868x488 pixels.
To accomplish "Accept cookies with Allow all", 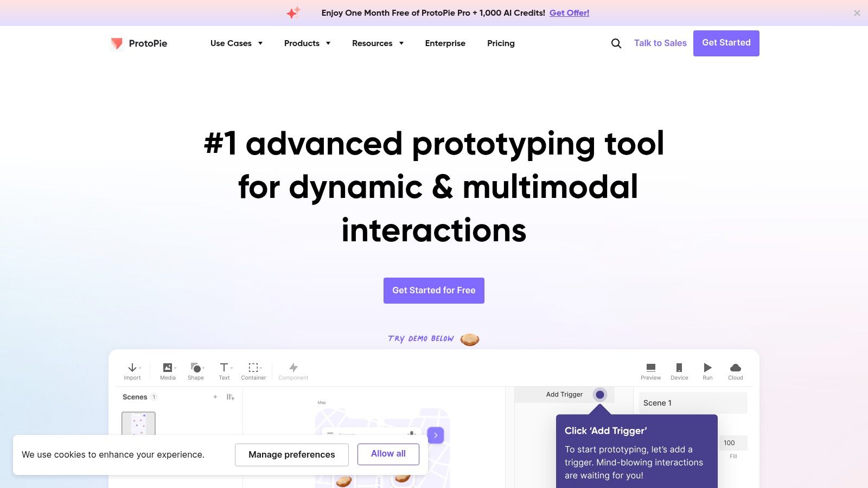I will (388, 454).
